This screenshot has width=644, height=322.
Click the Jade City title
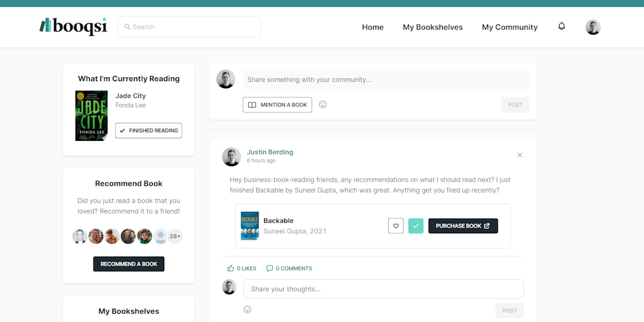pos(131,96)
